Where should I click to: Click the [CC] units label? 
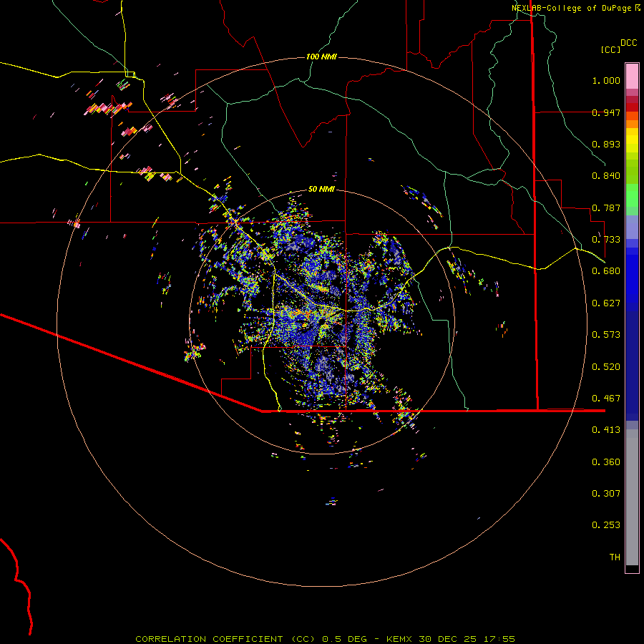click(x=610, y=49)
